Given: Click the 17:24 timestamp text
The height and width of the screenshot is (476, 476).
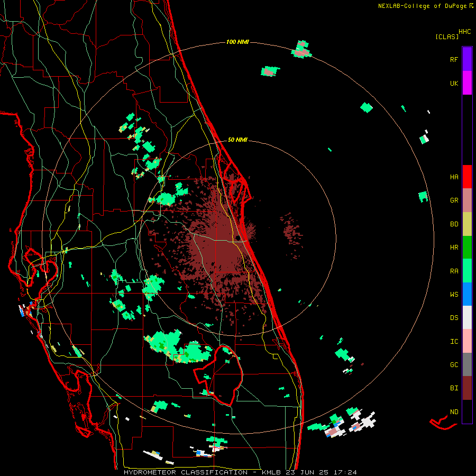Looking at the screenshot, I should point(344,472).
